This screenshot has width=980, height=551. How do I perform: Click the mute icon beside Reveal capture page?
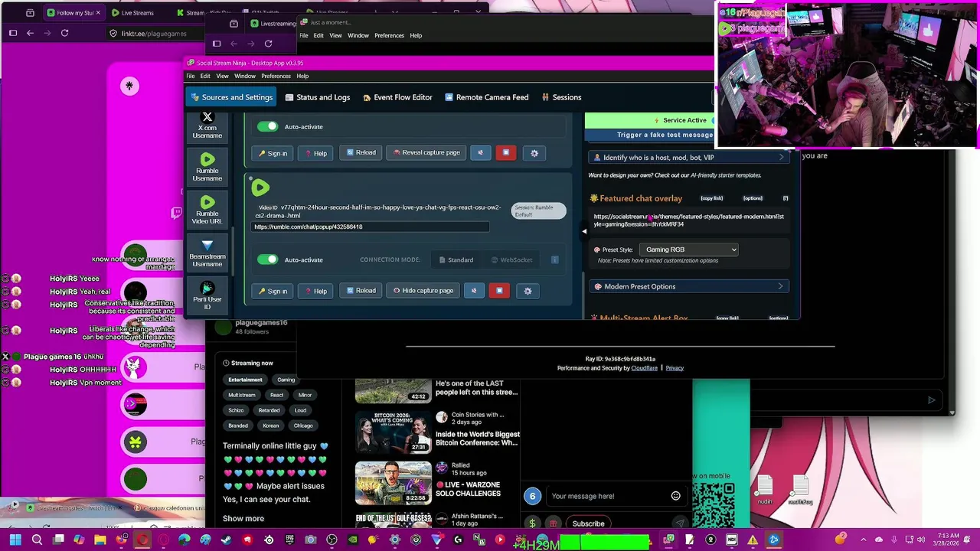pyautogui.click(x=481, y=152)
